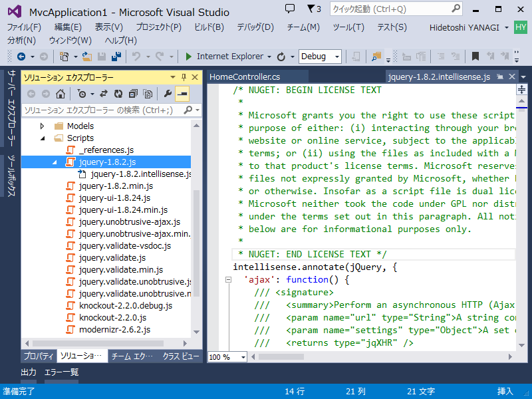The width and height of the screenshot is (532, 399).
Task: Open Properties wrench icon in Solution Explorer
Action: pyautogui.click(x=168, y=94)
